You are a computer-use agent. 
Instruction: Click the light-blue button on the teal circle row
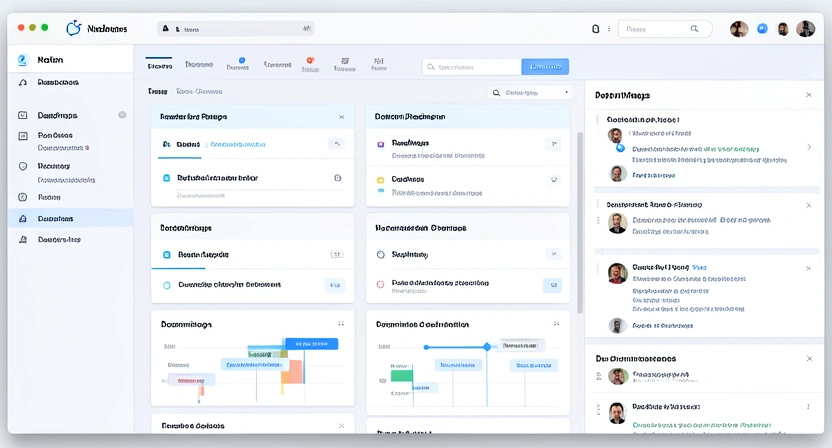335,285
